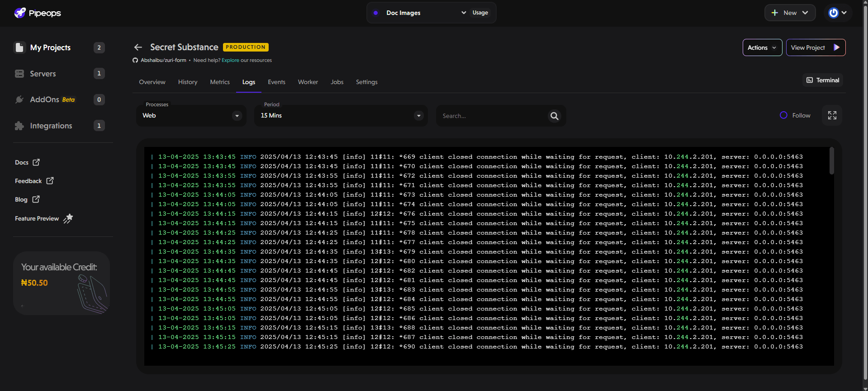Viewport: 868px width, 391px height.
Task: Click the Secret Substance project title
Action: [x=184, y=47]
